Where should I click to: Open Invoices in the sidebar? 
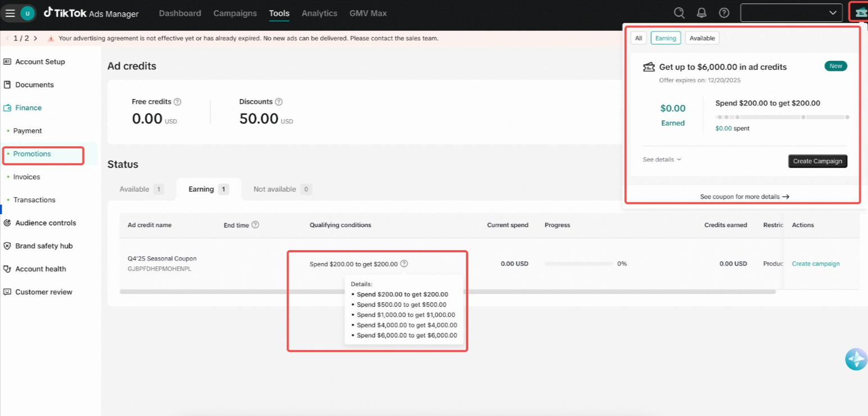coord(27,177)
